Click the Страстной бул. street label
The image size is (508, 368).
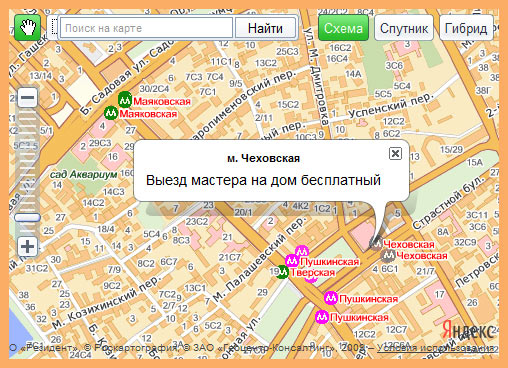click(448, 203)
